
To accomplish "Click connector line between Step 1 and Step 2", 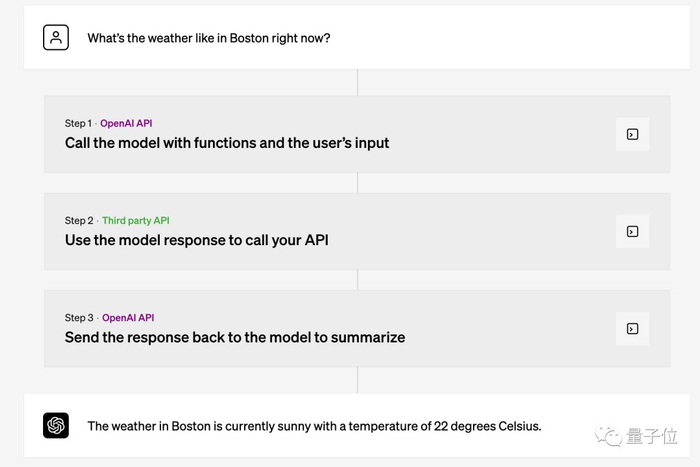I will point(357,183).
